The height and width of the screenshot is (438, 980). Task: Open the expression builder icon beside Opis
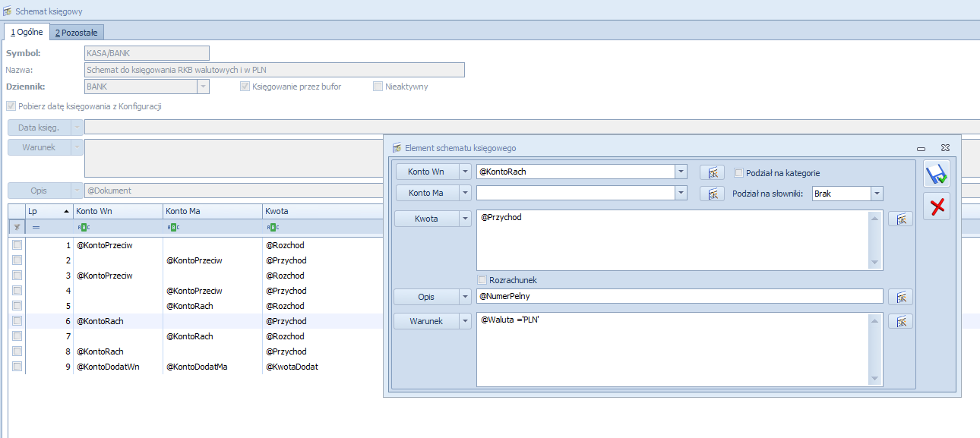(x=900, y=297)
